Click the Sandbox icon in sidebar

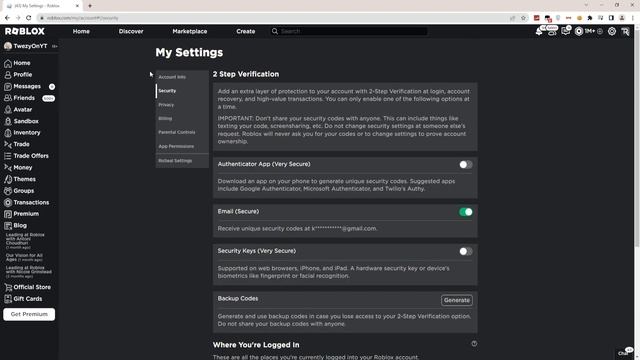pyautogui.click(x=8, y=121)
